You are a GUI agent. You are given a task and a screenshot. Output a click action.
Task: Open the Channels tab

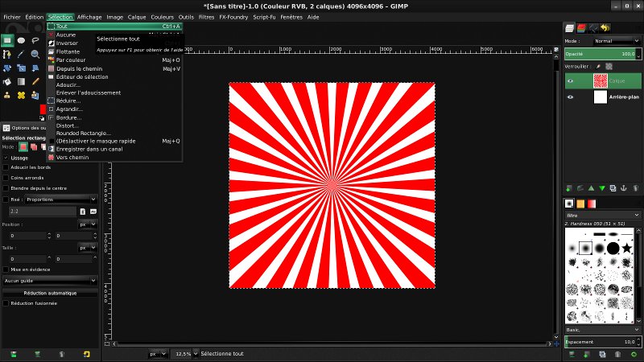pos(581,28)
